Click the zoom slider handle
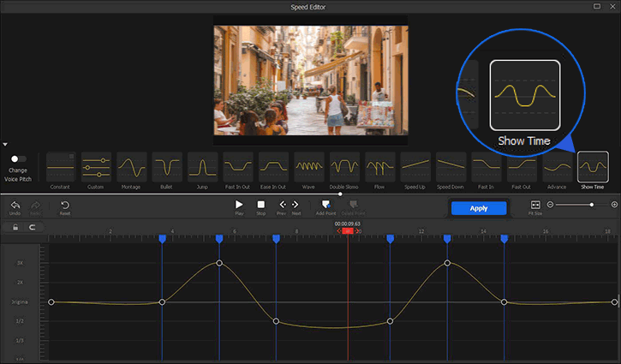 point(591,205)
